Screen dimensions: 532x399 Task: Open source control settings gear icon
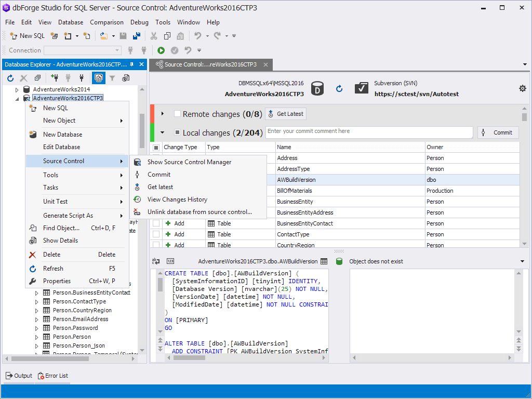coord(523,88)
